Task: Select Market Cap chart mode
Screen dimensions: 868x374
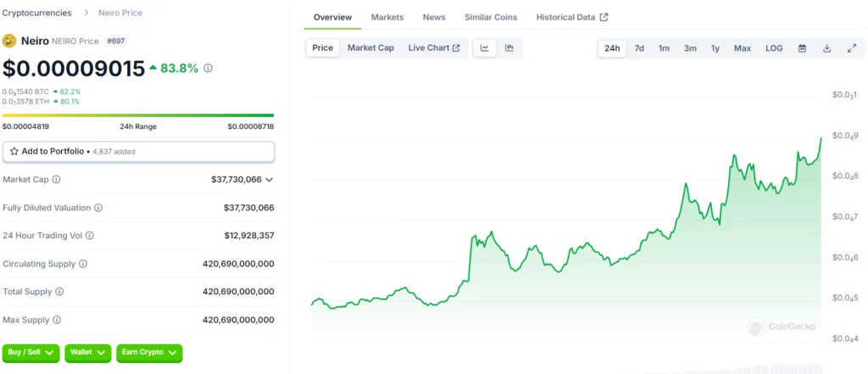Action: (x=371, y=48)
